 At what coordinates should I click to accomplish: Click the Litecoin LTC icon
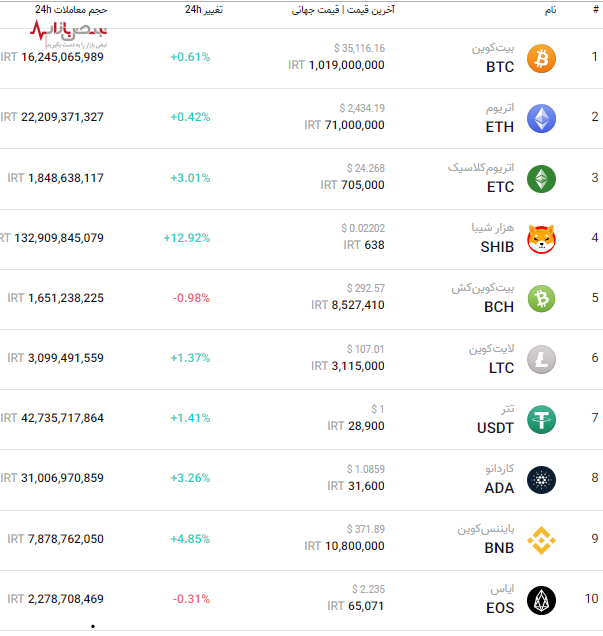[541, 358]
